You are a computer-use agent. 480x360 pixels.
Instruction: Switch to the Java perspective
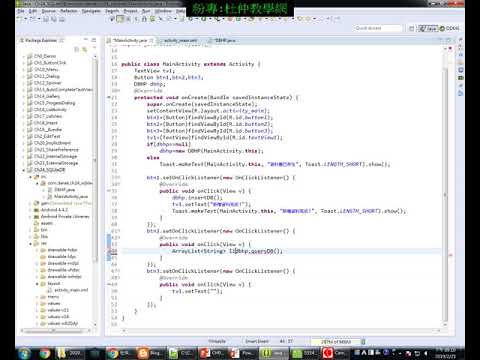click(428, 28)
